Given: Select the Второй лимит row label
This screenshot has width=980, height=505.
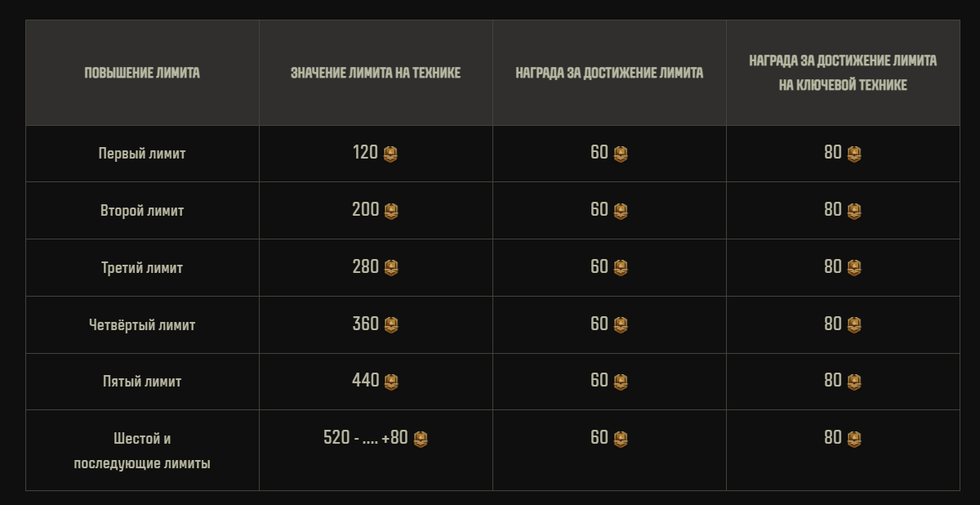Looking at the screenshot, I should pos(142,211).
